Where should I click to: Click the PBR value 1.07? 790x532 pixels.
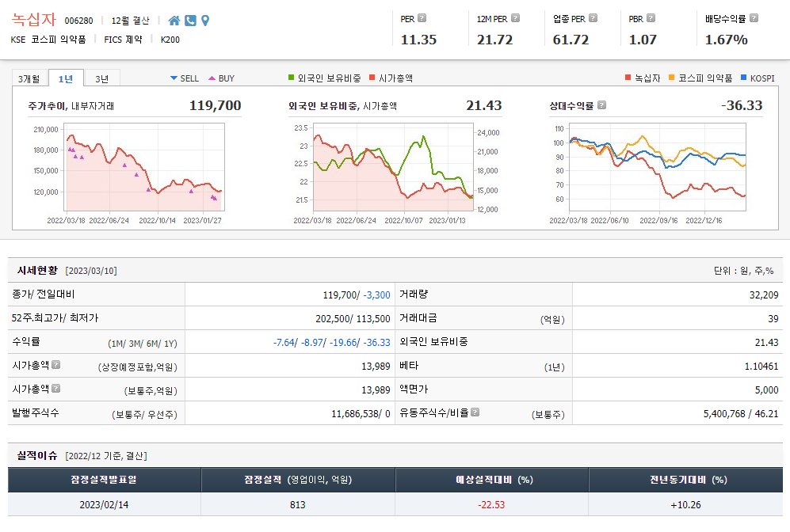pyautogui.click(x=643, y=40)
